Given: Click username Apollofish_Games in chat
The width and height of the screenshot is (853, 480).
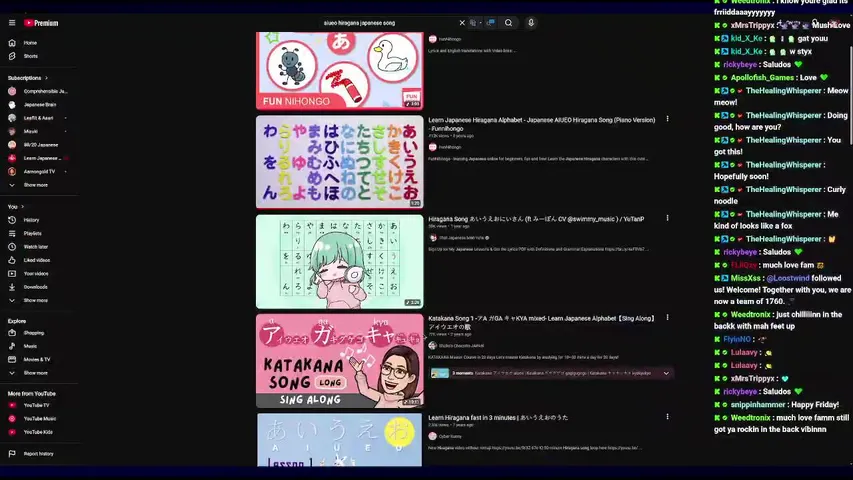Looking at the screenshot, I should pos(762,77).
